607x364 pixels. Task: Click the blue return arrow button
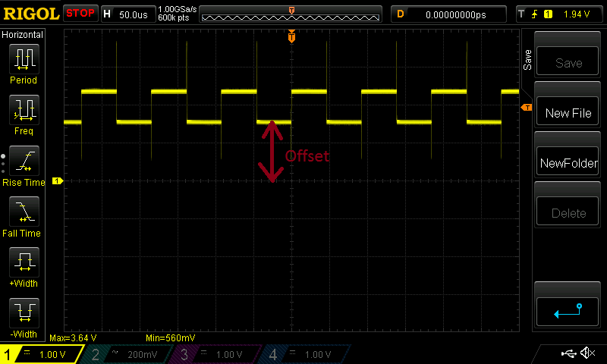click(568, 312)
